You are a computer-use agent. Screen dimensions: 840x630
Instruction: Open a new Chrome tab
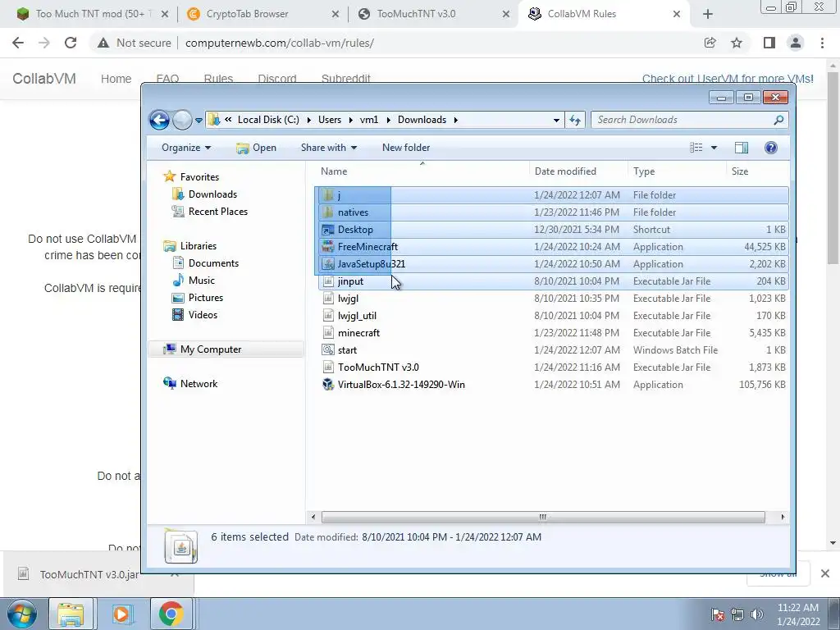[708, 15]
